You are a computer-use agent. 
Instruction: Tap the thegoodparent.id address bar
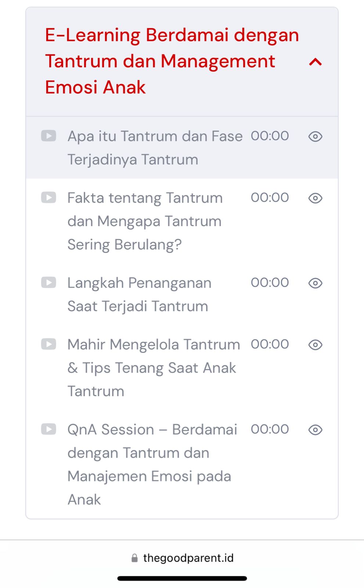pyautogui.click(x=188, y=558)
